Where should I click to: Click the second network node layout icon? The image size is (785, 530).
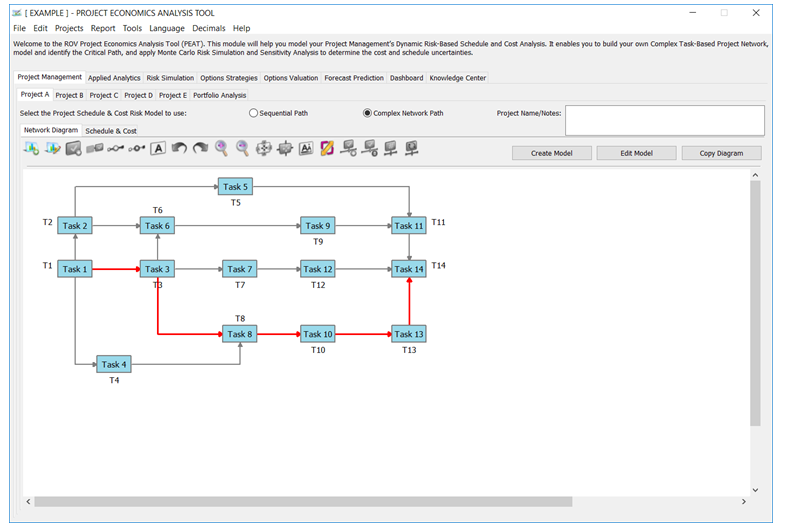pos(369,148)
